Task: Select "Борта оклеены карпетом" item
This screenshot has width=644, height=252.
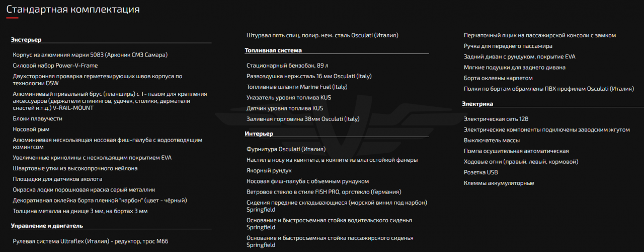Action: click(x=498, y=78)
